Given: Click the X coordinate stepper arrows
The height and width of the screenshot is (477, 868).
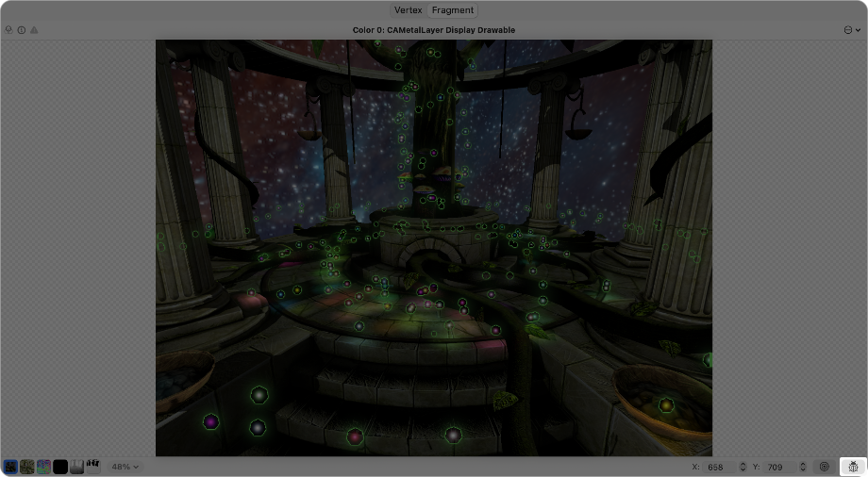Looking at the screenshot, I should (743, 467).
